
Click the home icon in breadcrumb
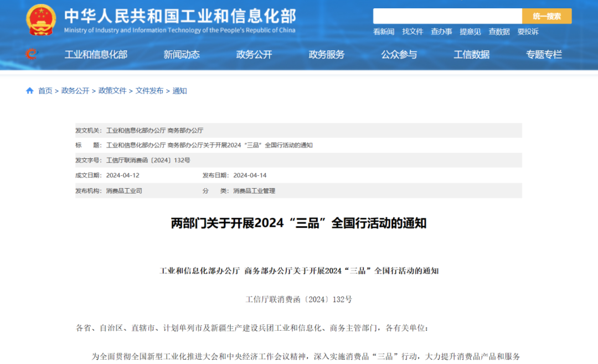tap(30, 91)
